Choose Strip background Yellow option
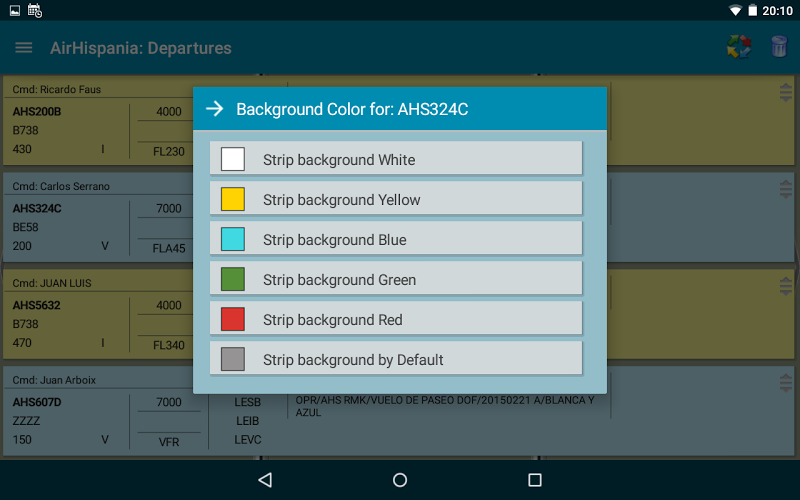 click(x=396, y=198)
